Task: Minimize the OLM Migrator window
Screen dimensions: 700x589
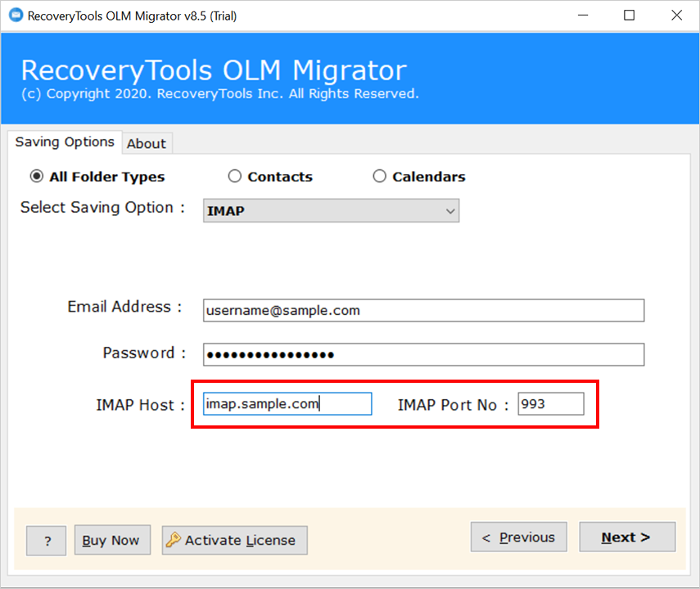Action: tap(583, 16)
